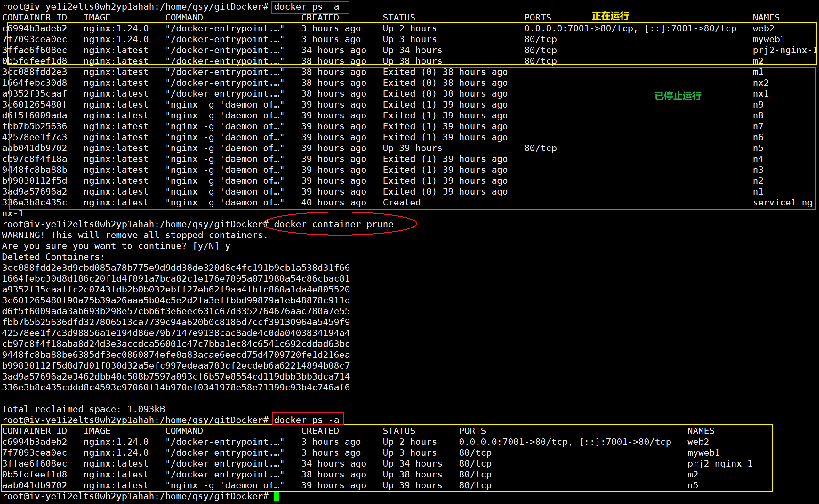This screenshot has height=504, width=819.
Task: Click the 'WARNING!' text line
Action: pyautogui.click(x=135, y=235)
